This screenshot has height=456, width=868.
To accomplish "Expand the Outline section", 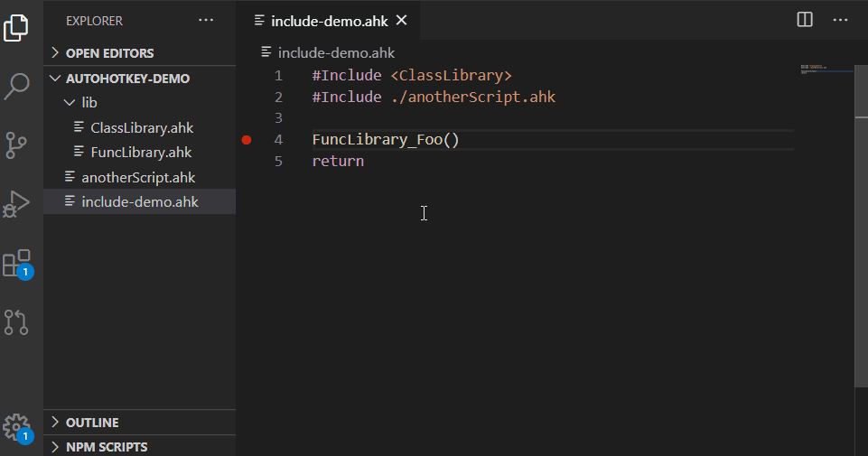I will click(x=139, y=423).
